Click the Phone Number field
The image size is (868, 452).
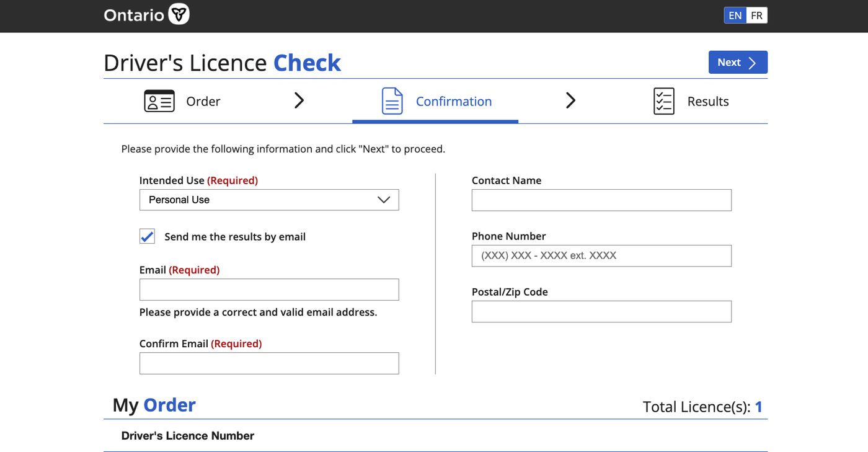click(x=601, y=255)
